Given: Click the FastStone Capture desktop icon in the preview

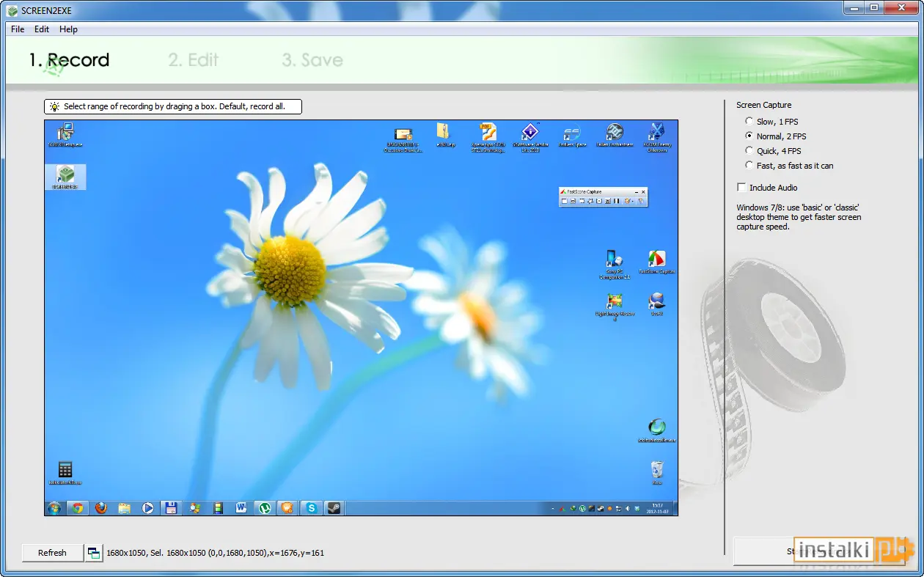Looking at the screenshot, I should click(x=656, y=258).
